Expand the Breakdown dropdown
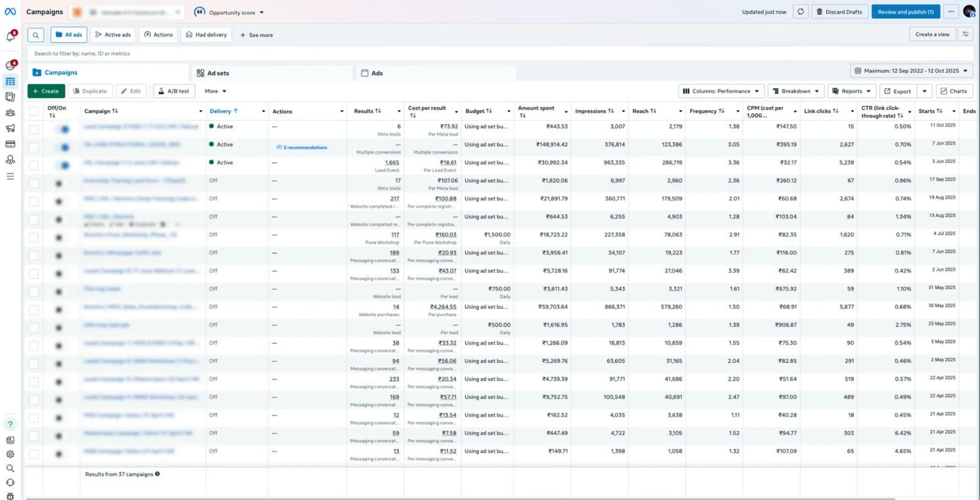Image resolution: width=980 pixels, height=500 pixels. (796, 91)
